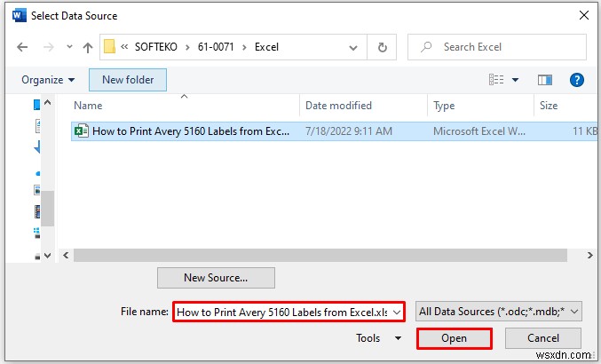Click the yellow folder icon in the address bar

point(109,47)
